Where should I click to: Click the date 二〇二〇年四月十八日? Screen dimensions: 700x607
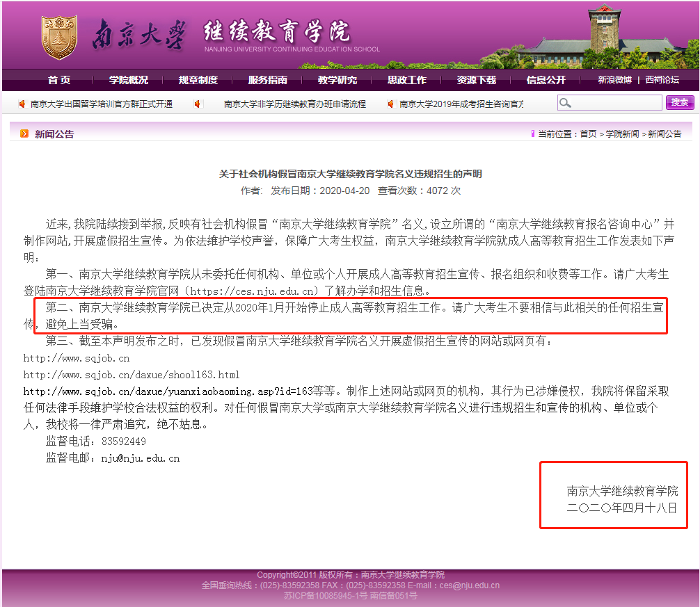click(x=622, y=508)
